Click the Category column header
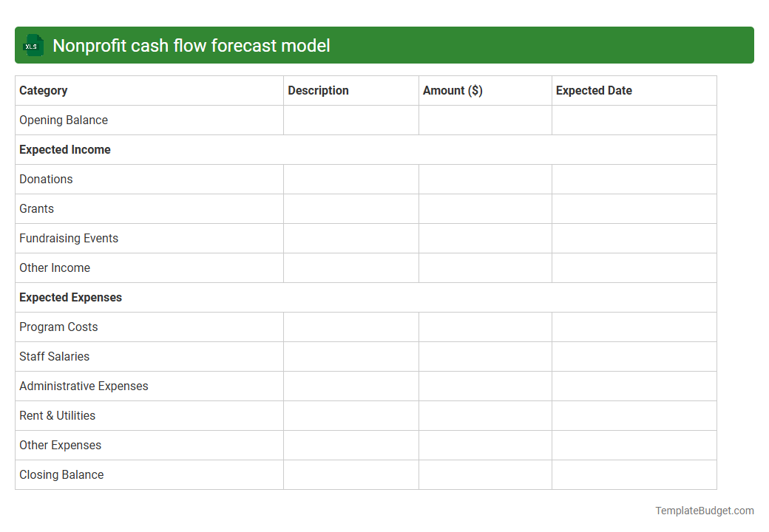 coord(44,90)
